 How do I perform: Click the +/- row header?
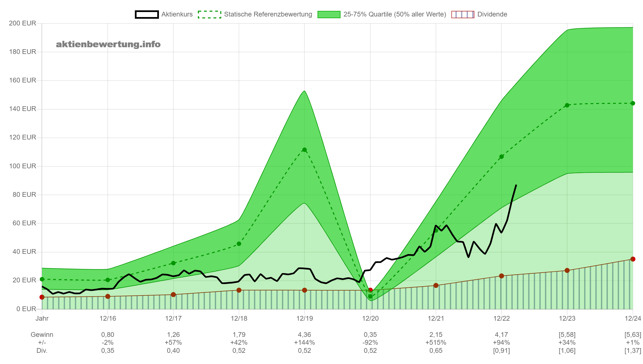pos(42,342)
